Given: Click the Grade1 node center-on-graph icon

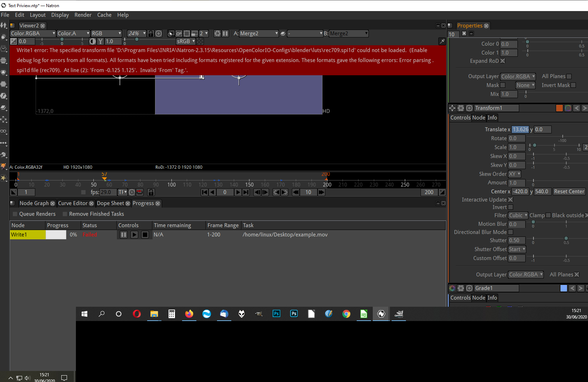Looking at the screenshot, I should (469, 288).
